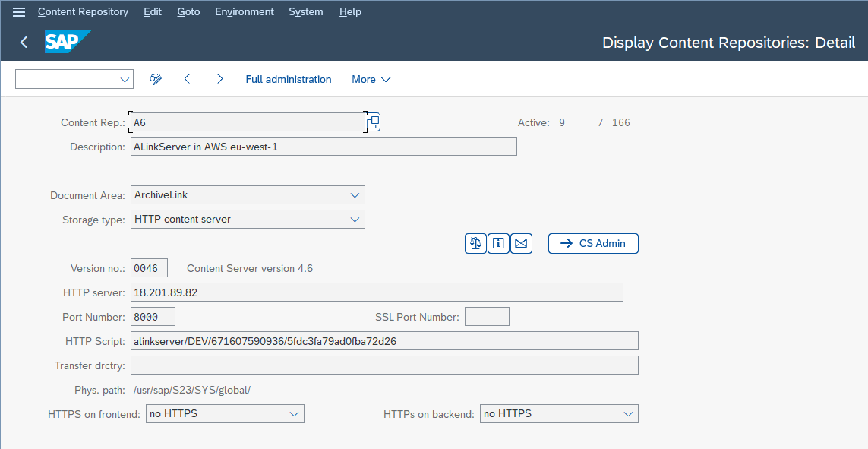Click the Content Rep. field A6

[248, 122]
